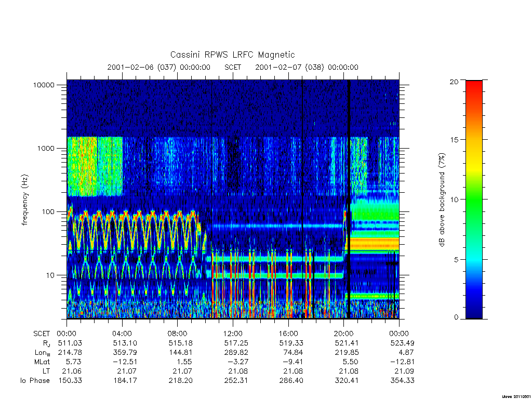This screenshot has height=399, width=532.
Task: Click the start date label 2001-02-06 (037)
Action: (x=141, y=67)
